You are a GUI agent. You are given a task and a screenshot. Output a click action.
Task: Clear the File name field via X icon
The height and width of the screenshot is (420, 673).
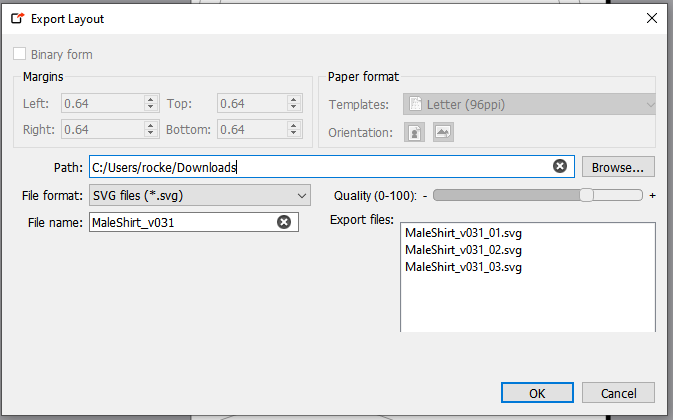pos(284,222)
